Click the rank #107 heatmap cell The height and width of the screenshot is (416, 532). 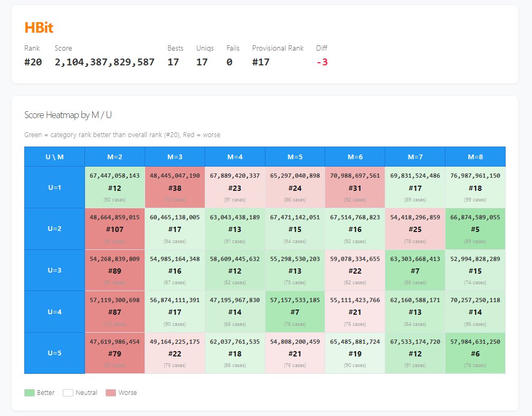tap(115, 229)
